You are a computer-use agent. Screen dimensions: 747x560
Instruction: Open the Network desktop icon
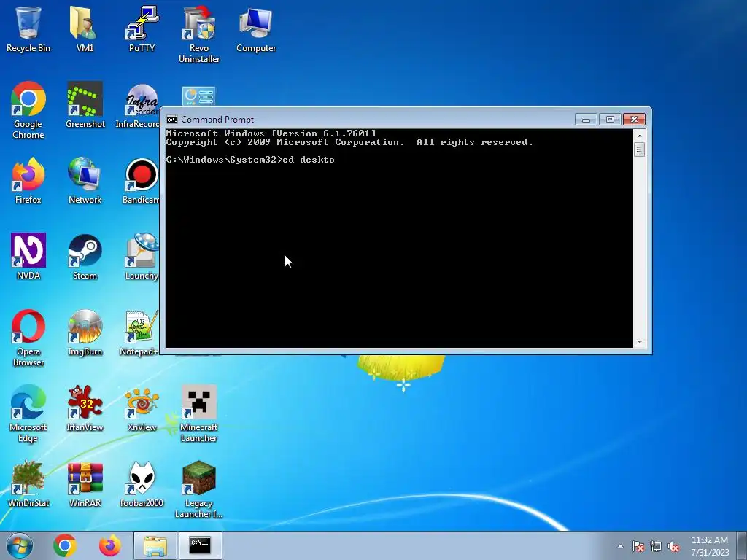(85, 181)
